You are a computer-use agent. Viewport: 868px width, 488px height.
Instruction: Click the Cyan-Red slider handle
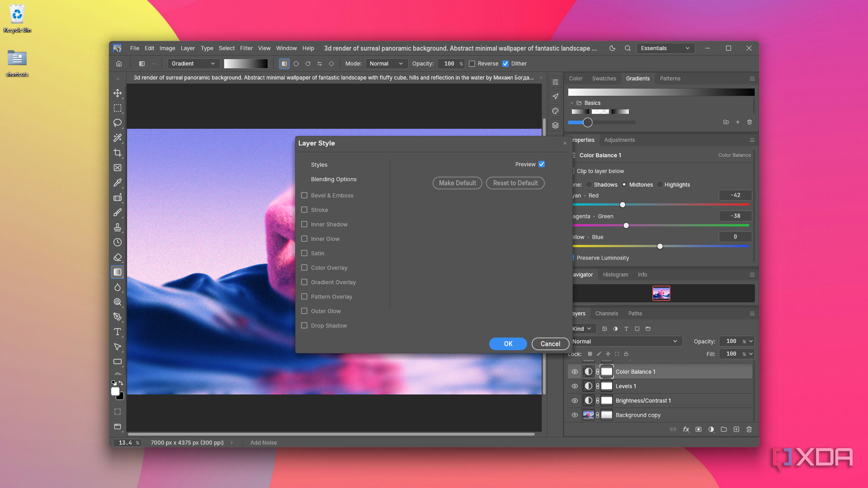(x=623, y=205)
